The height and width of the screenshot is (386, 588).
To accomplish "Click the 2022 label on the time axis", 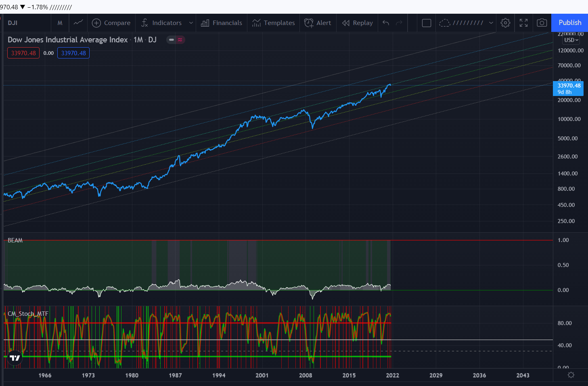I will tap(392, 375).
